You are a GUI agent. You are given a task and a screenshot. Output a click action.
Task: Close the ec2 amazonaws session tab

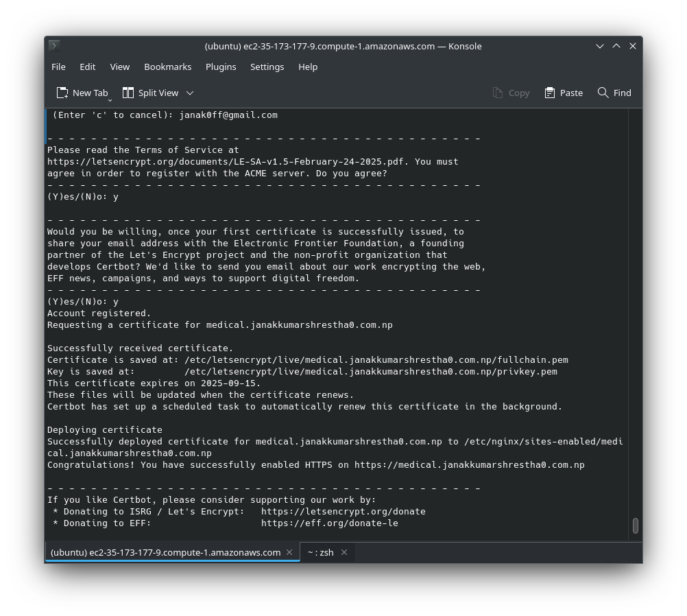[289, 552]
